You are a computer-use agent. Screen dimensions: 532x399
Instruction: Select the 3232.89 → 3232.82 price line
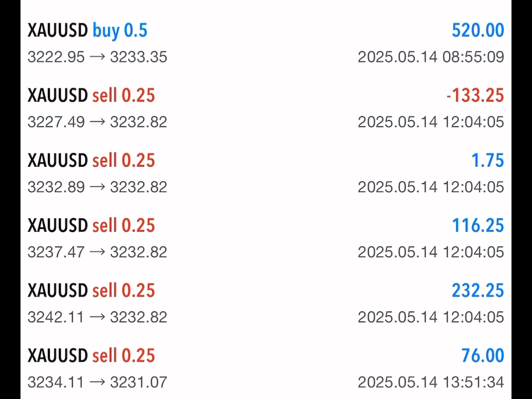click(98, 187)
